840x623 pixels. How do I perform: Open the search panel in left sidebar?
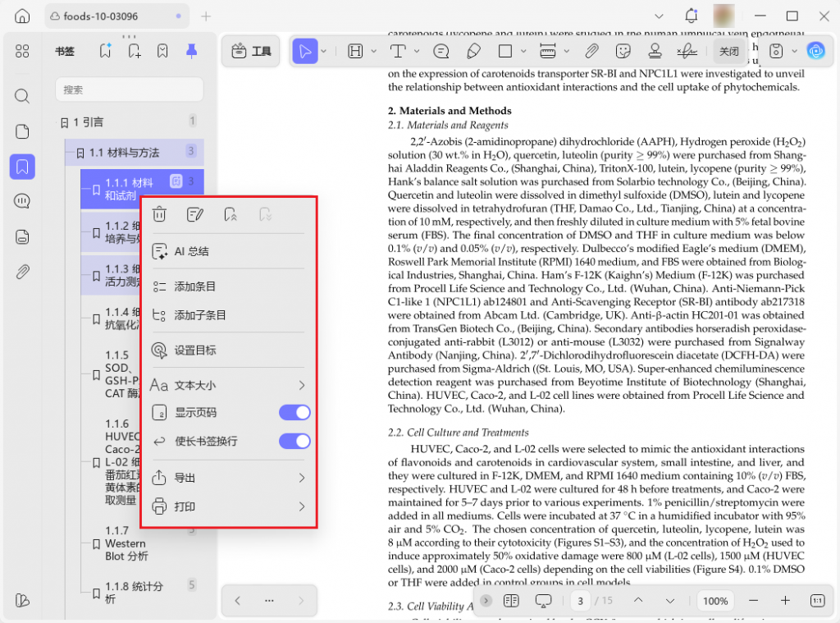pos(22,96)
